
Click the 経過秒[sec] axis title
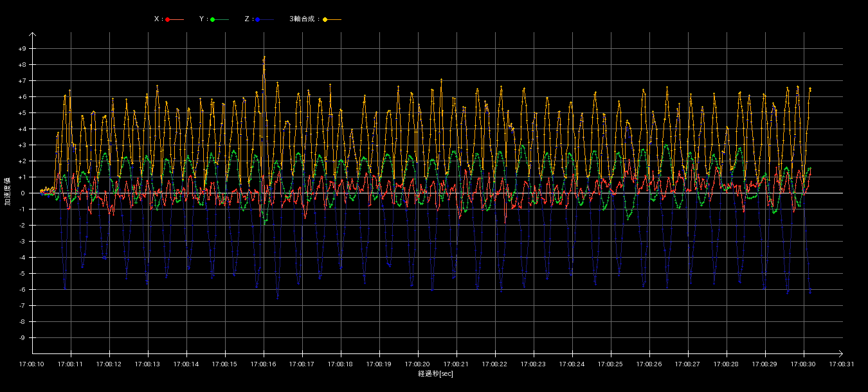click(x=435, y=373)
